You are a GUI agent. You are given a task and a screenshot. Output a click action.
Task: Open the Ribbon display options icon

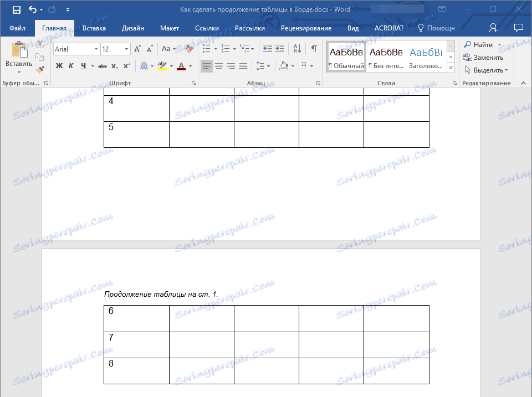click(442, 9)
